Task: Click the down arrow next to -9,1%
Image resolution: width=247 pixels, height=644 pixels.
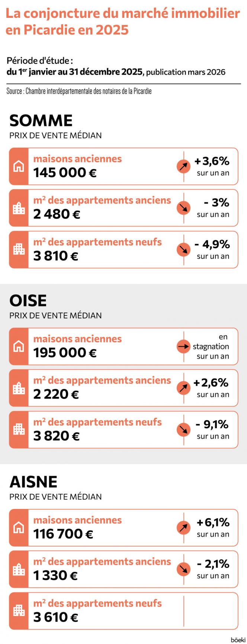Action: tap(183, 430)
